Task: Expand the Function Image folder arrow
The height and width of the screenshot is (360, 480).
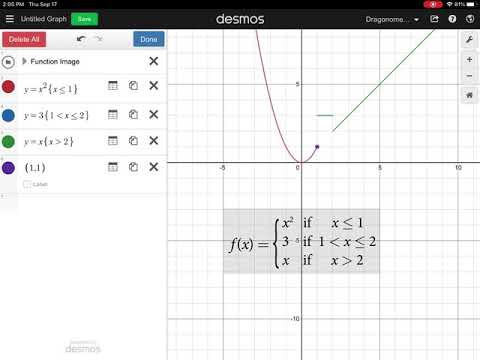Action: point(24,61)
